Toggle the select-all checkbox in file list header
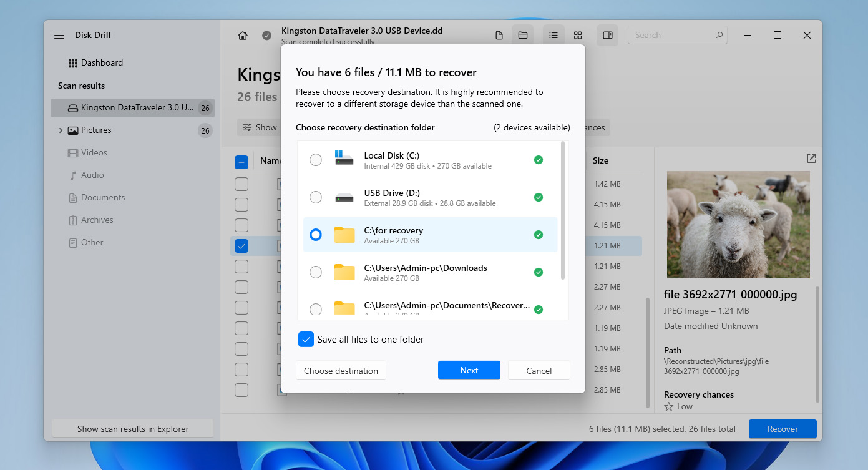 241,162
